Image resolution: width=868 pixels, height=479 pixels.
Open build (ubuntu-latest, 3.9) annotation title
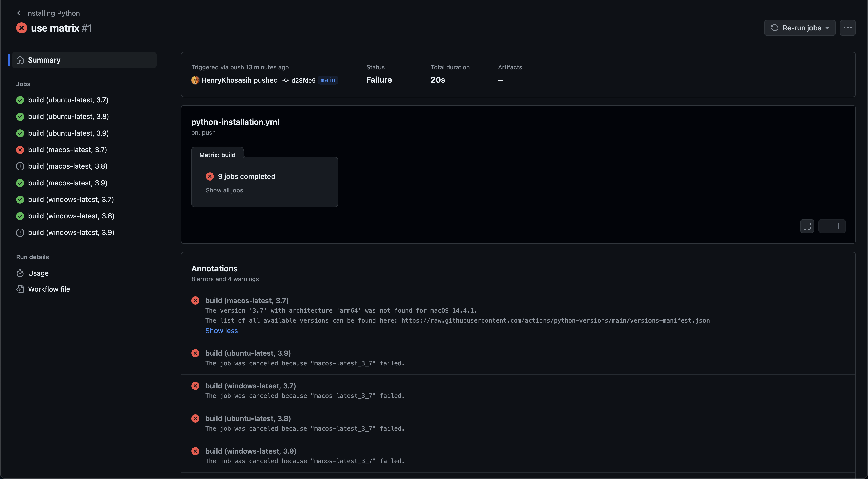click(248, 353)
